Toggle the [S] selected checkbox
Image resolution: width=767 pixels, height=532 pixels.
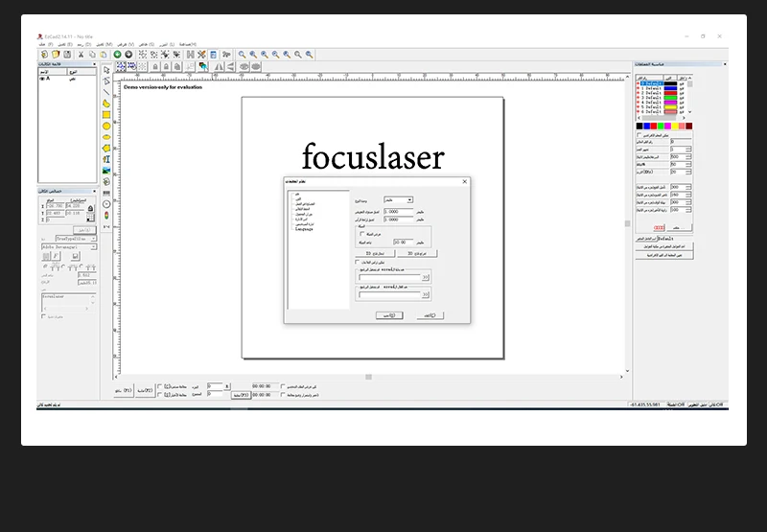coord(160,395)
